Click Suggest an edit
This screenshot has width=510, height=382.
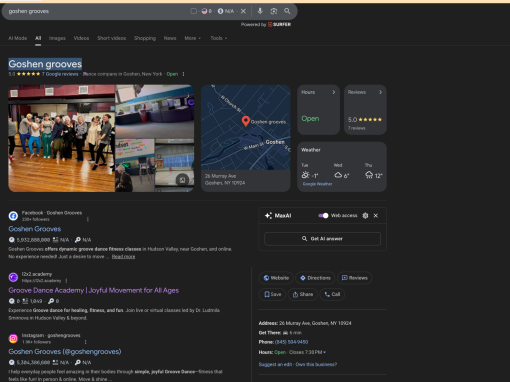click(x=276, y=364)
